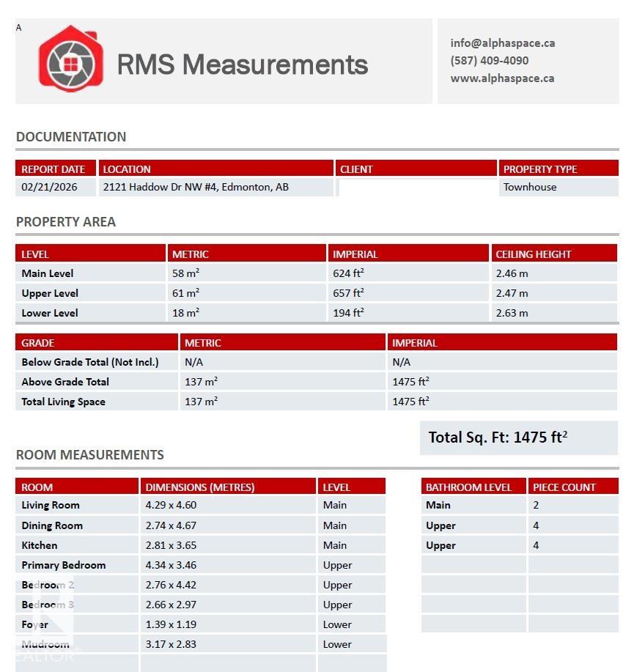Select the RMS Measurements title text
The width and height of the screenshot is (634, 672).
[x=242, y=64]
